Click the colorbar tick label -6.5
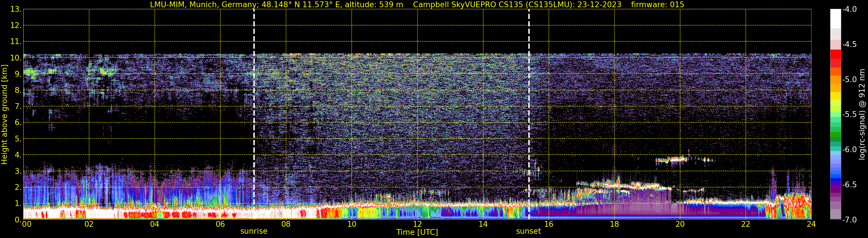This screenshot has height=238, width=868. pos(850,184)
